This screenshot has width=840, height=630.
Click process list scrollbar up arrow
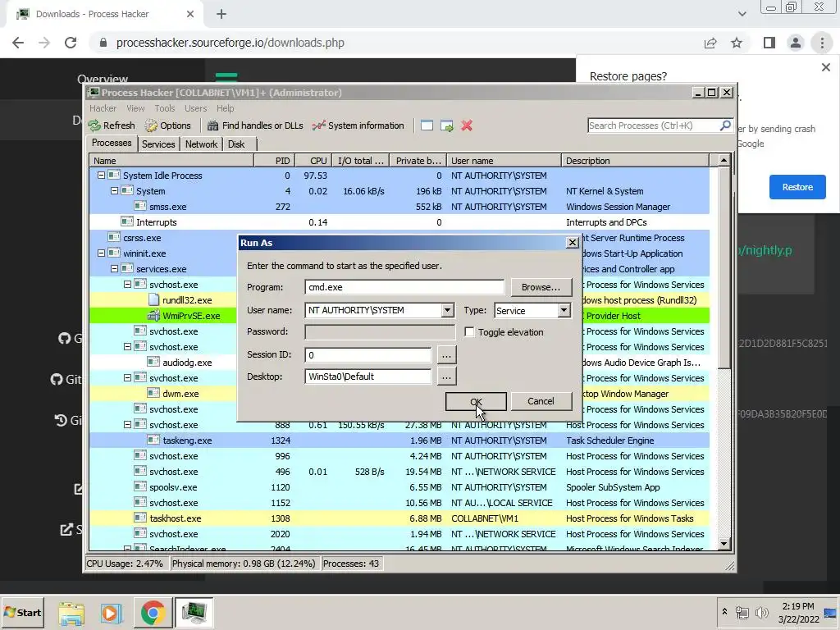pyautogui.click(x=724, y=160)
